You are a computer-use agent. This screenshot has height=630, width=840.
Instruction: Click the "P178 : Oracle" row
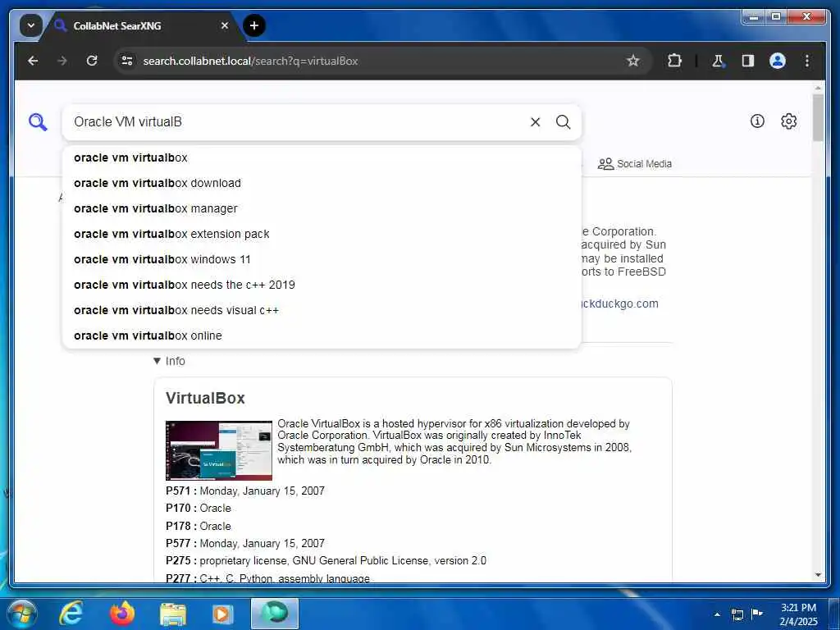click(199, 526)
